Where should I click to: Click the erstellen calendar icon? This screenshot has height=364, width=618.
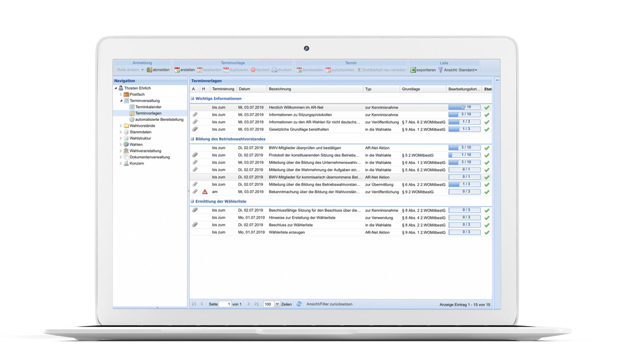[x=177, y=70]
